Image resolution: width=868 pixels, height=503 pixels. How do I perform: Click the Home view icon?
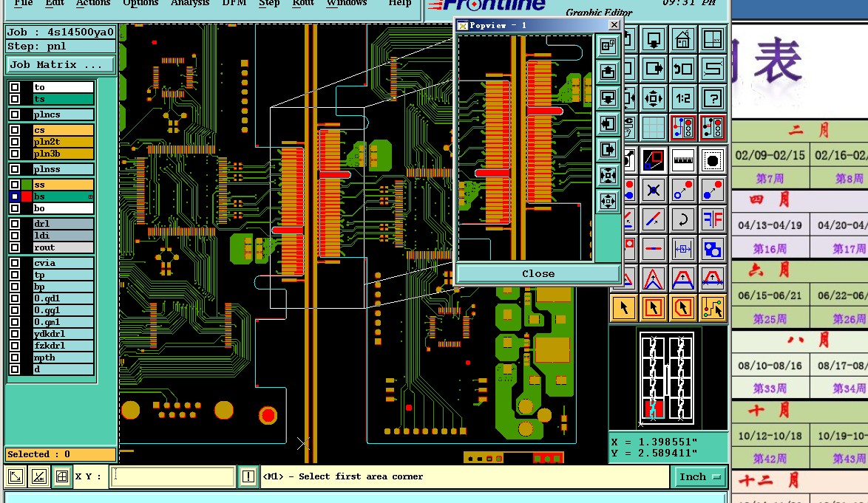[x=683, y=40]
